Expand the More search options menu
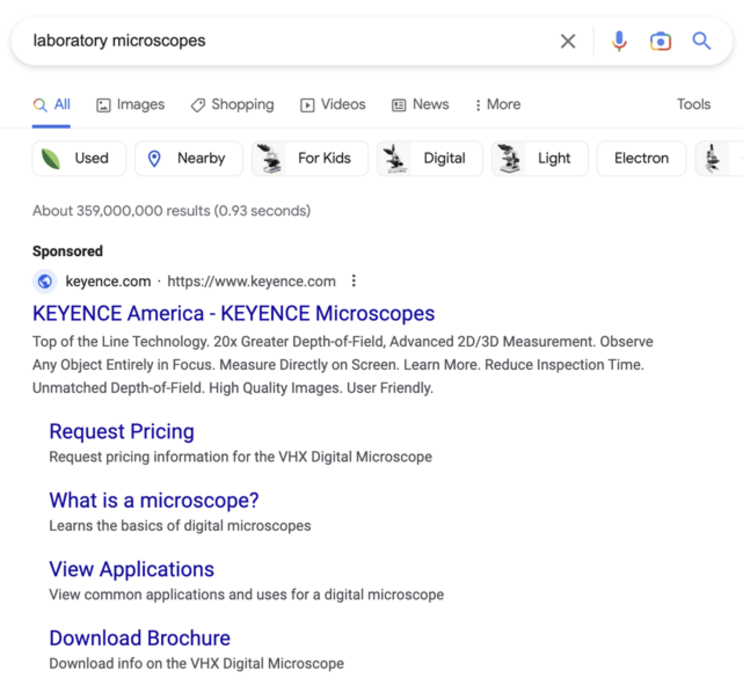The image size is (743, 700). pos(497,105)
